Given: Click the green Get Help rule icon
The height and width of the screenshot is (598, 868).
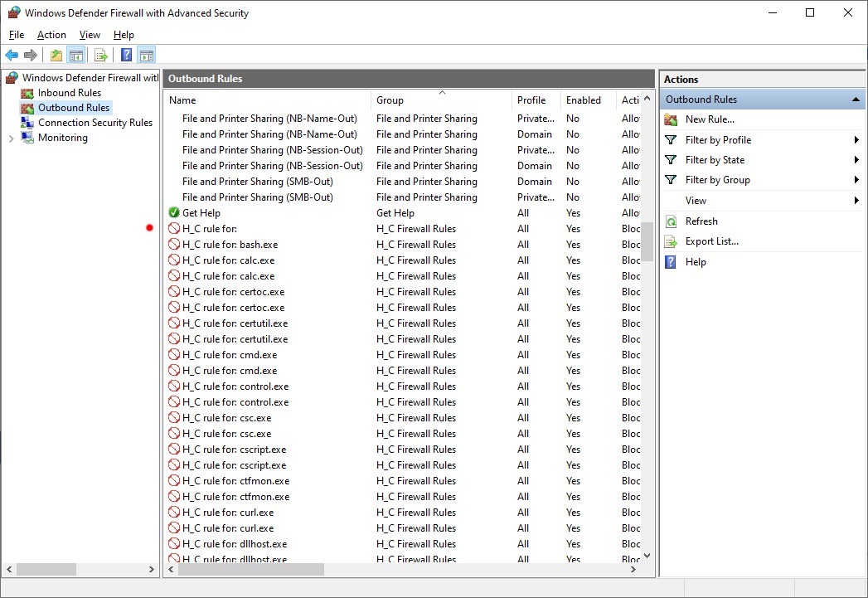Looking at the screenshot, I should click(x=174, y=213).
